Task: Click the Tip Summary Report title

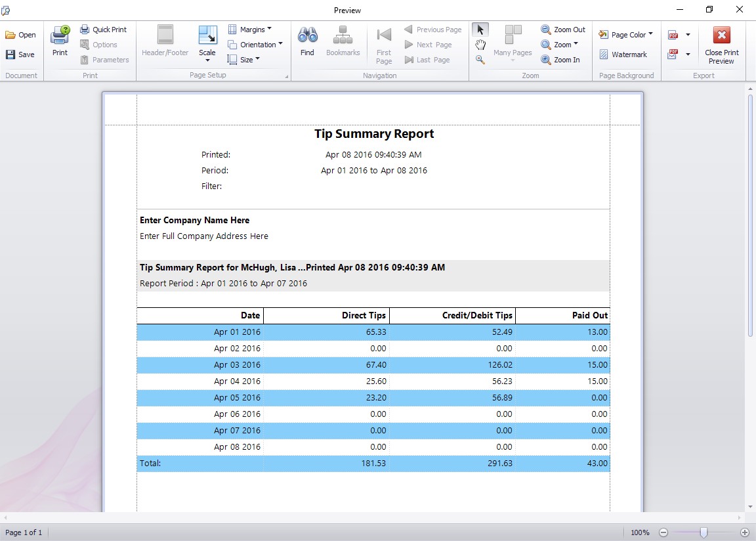Action: (x=374, y=134)
